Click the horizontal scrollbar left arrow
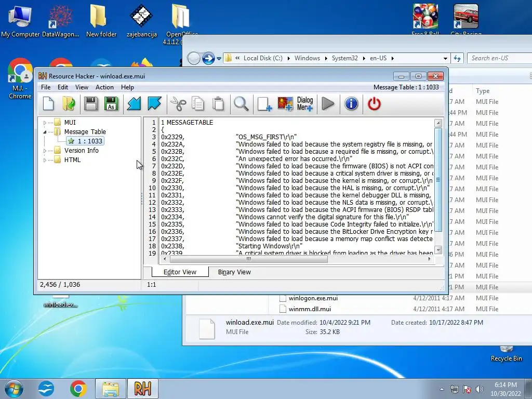The height and width of the screenshot is (399, 532). 165,259
